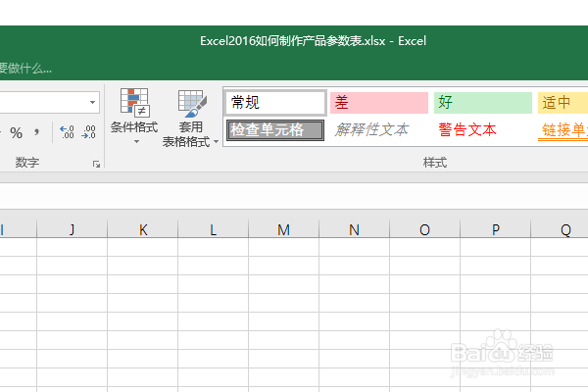Select column N header
The image size is (588, 392).
[x=354, y=229]
